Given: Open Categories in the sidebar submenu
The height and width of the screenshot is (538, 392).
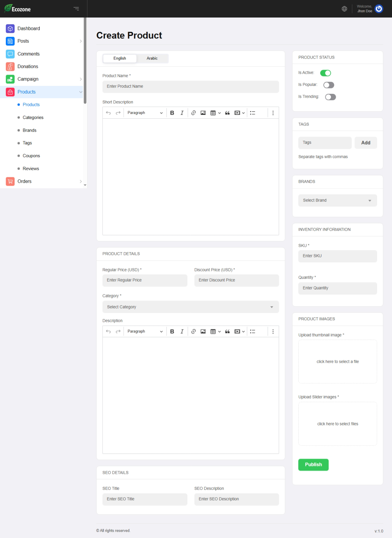Looking at the screenshot, I should pyautogui.click(x=33, y=118).
